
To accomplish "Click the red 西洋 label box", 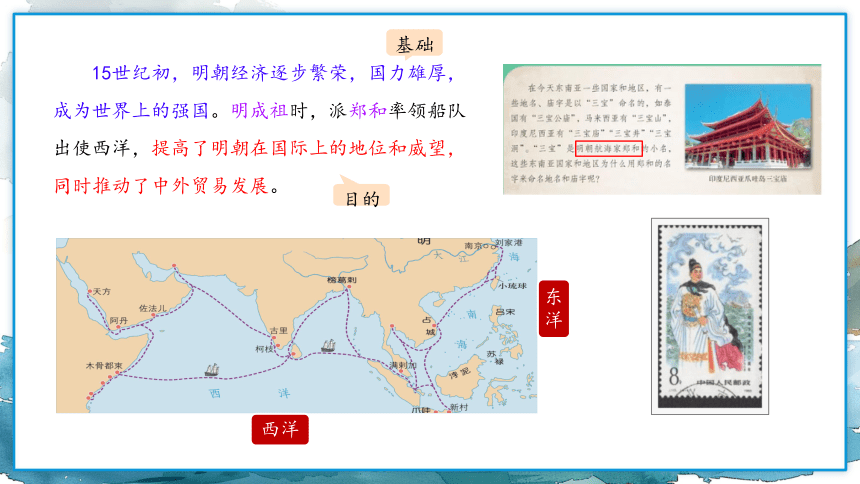I will [280, 429].
